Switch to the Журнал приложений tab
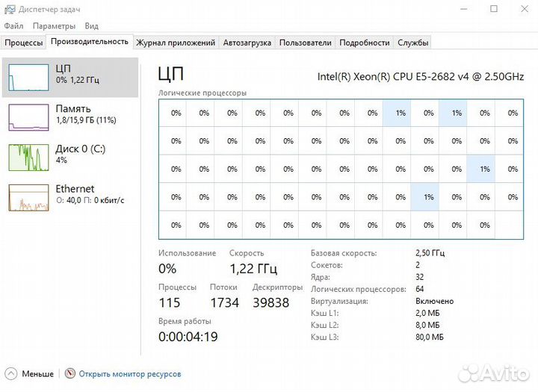The width and height of the screenshot is (538, 392). pyautogui.click(x=176, y=43)
